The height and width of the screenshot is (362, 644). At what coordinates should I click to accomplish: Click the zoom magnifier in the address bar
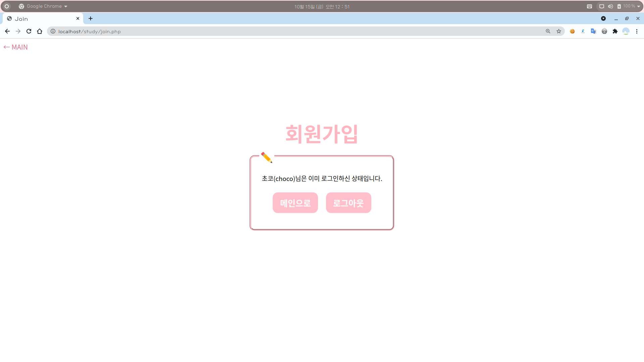(x=548, y=31)
